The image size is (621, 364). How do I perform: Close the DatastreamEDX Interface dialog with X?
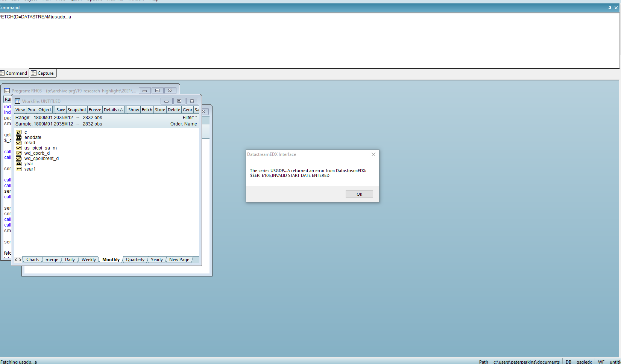click(x=373, y=154)
